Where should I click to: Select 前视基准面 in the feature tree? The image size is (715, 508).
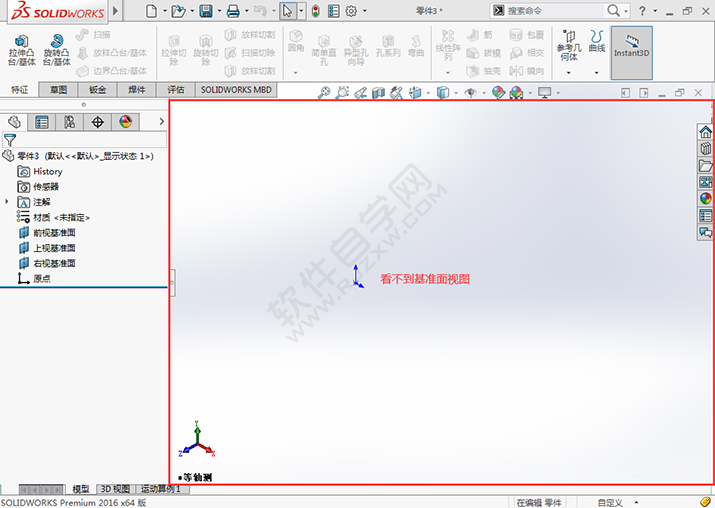pyautogui.click(x=54, y=233)
